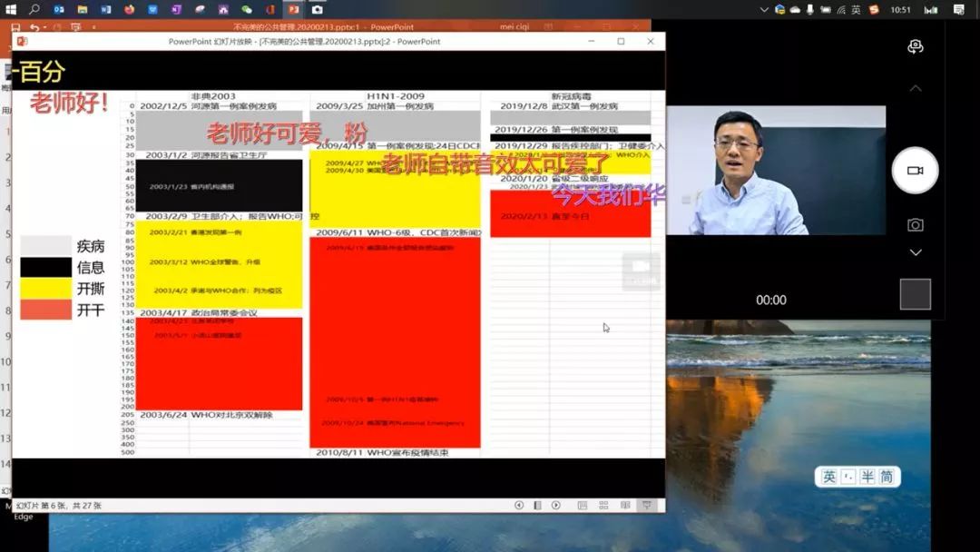
Task: Click the switch-camera icon at top right
Action: pos(916,44)
